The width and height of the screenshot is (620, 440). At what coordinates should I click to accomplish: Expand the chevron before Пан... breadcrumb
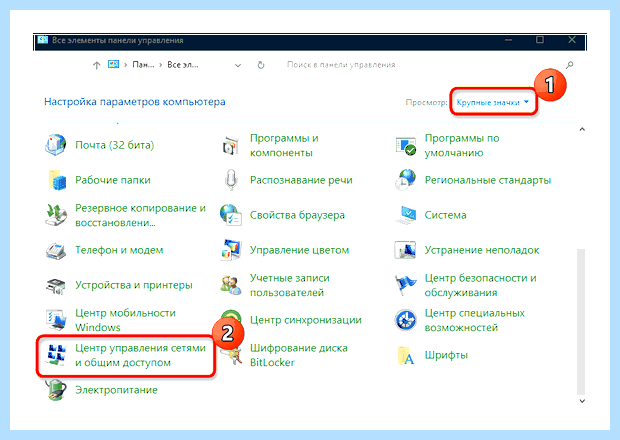125,65
